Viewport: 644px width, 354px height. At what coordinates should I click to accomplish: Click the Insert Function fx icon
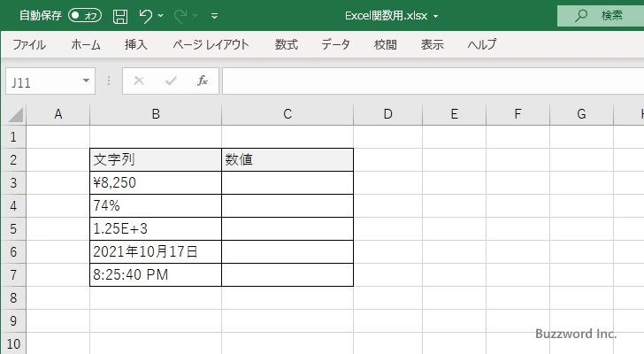point(203,81)
